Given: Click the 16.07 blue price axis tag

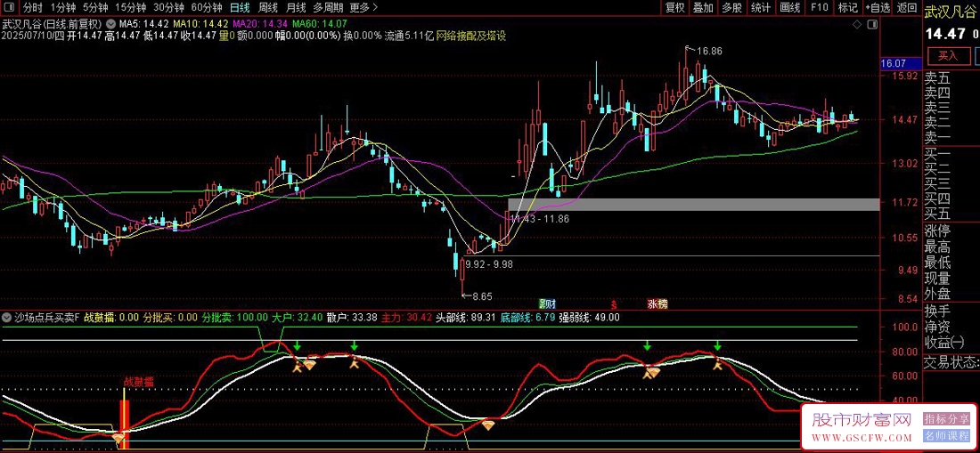Looking at the screenshot, I should pyautogui.click(x=901, y=64).
